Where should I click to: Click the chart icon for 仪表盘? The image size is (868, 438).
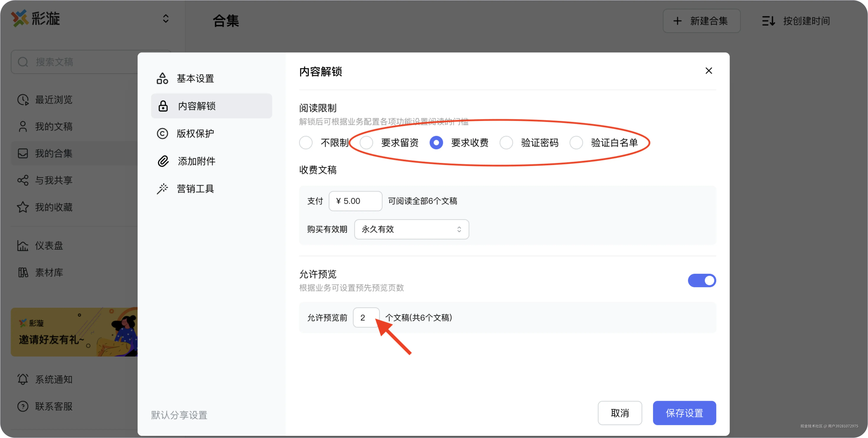coord(23,246)
